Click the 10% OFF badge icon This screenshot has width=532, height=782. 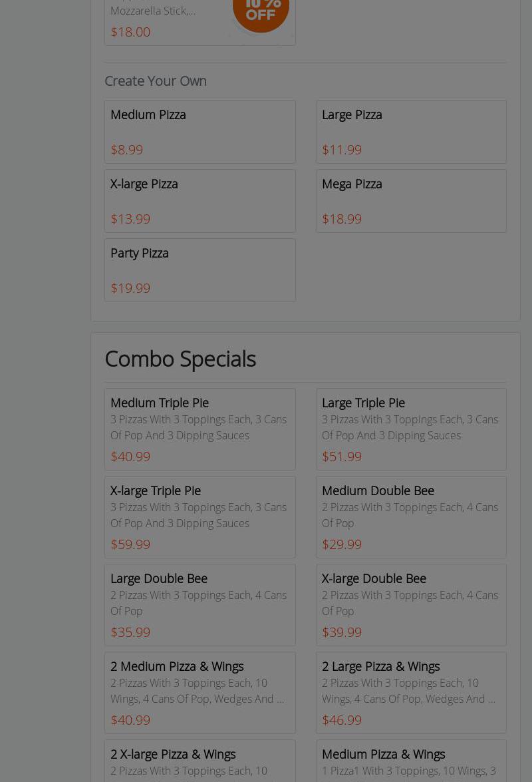click(261, 11)
